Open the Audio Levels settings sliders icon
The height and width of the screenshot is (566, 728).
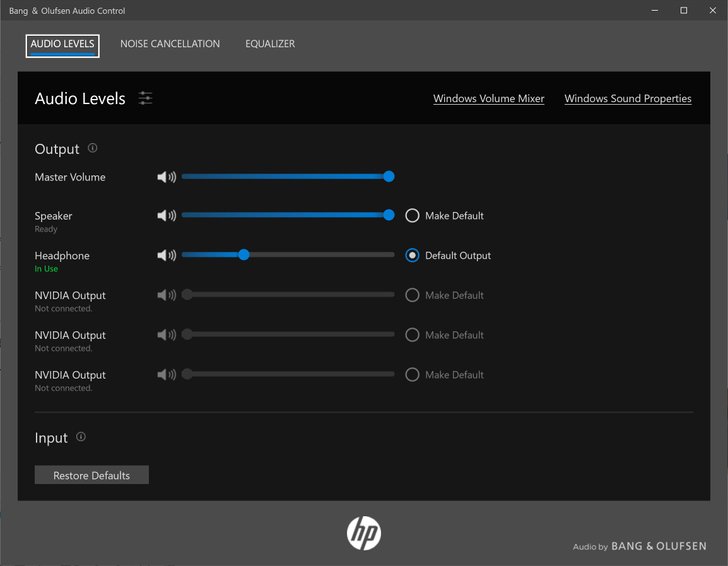click(x=146, y=98)
